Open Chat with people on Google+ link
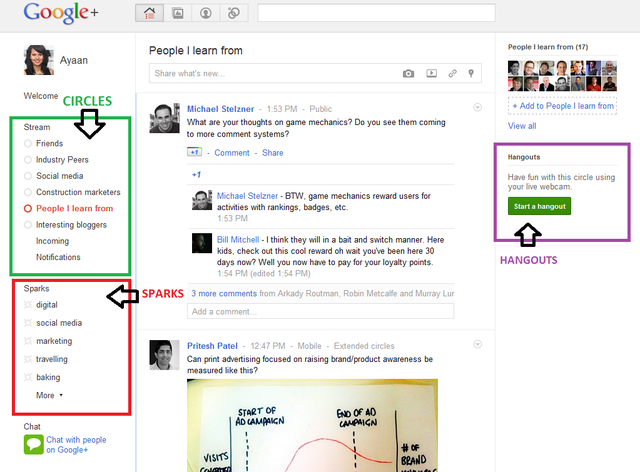 pyautogui.click(x=76, y=445)
